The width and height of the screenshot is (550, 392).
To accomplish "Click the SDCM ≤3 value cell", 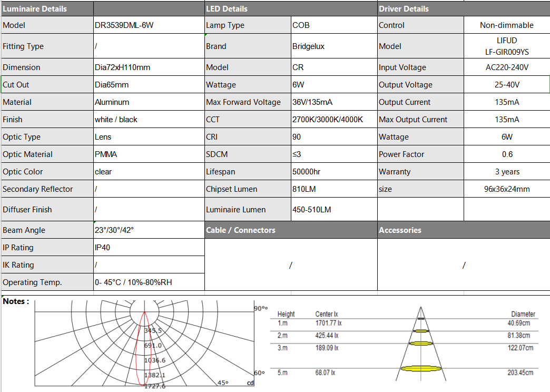I will click(x=334, y=154).
